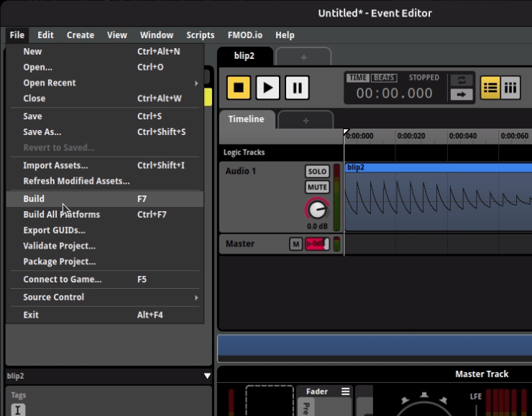Open the Help menu
The image size is (532, 416).
pos(285,35)
